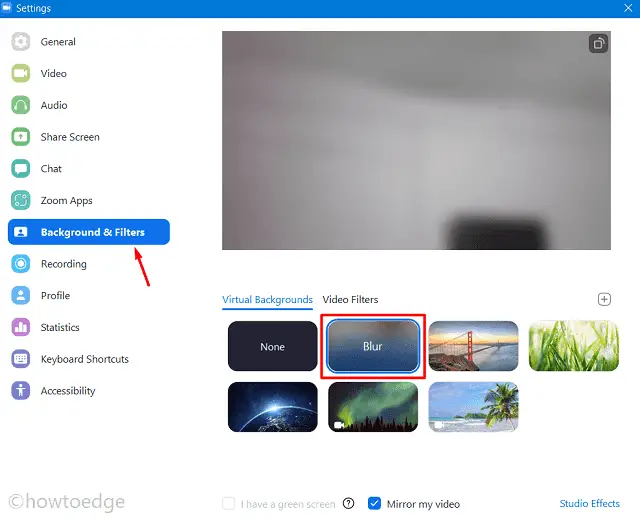Image resolution: width=640 pixels, height=520 pixels.
Task: Go to Share Screen settings
Action: point(89,137)
